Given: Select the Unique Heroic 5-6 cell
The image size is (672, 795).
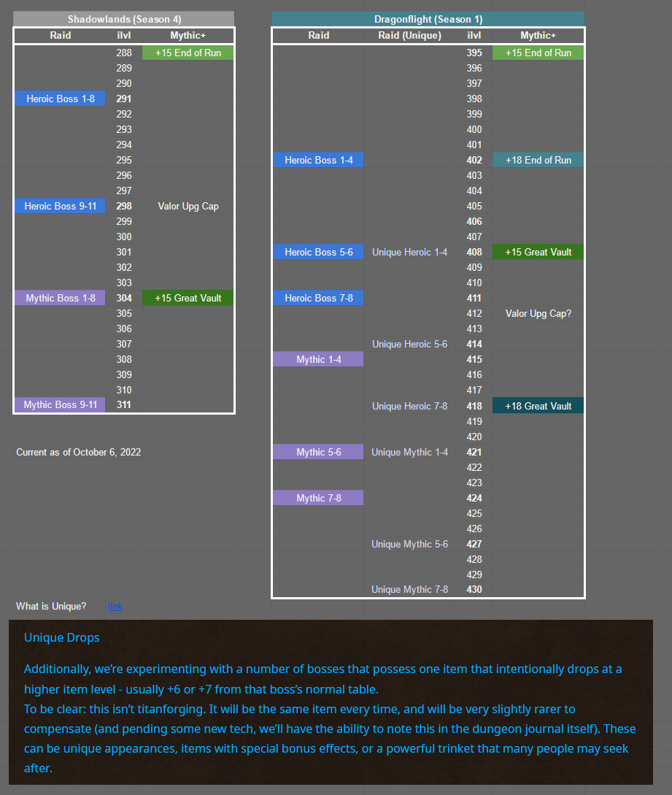Looking at the screenshot, I should tap(409, 344).
